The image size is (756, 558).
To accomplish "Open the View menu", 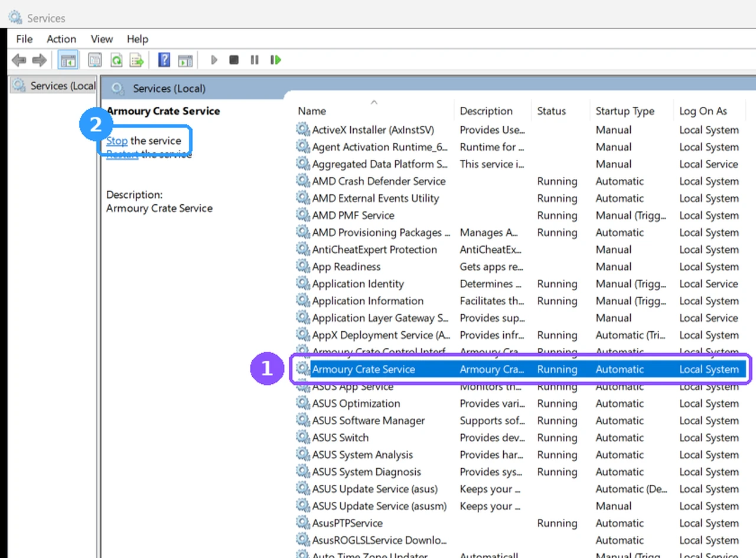I will tap(102, 39).
